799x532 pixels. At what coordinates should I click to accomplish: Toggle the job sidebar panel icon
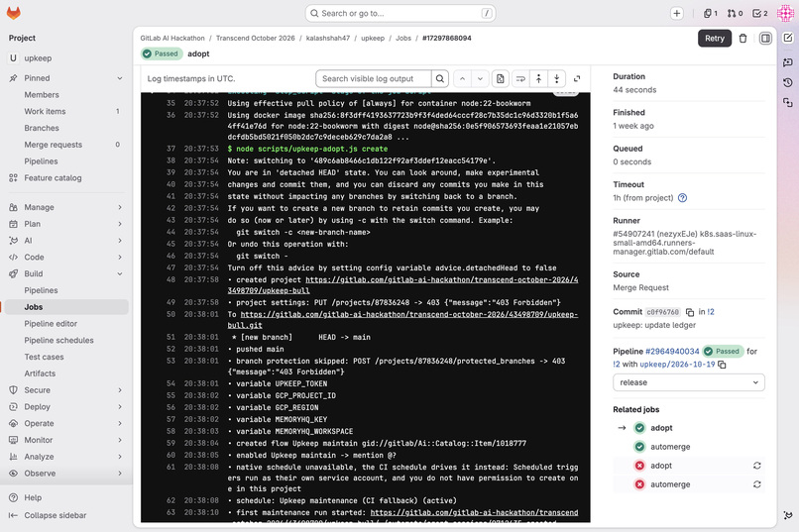click(765, 39)
